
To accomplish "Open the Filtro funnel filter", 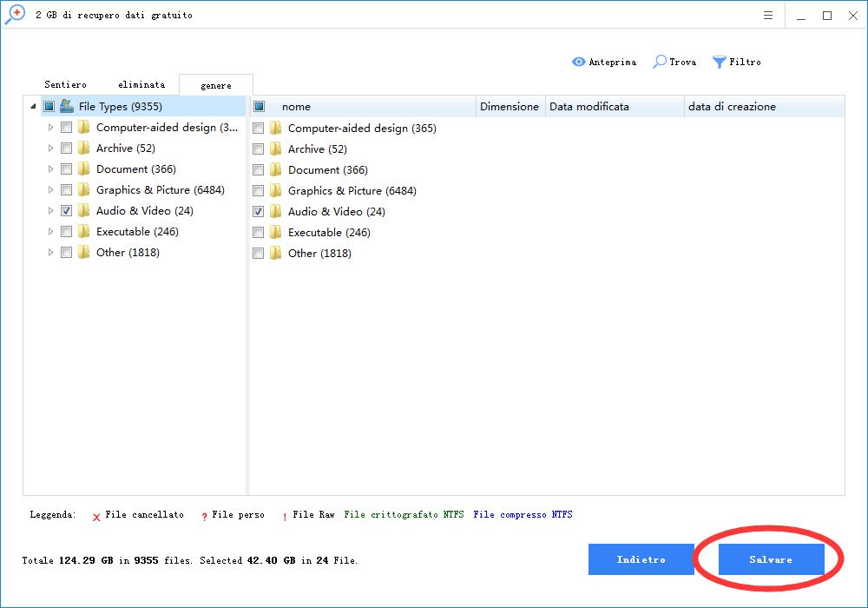I will [720, 62].
